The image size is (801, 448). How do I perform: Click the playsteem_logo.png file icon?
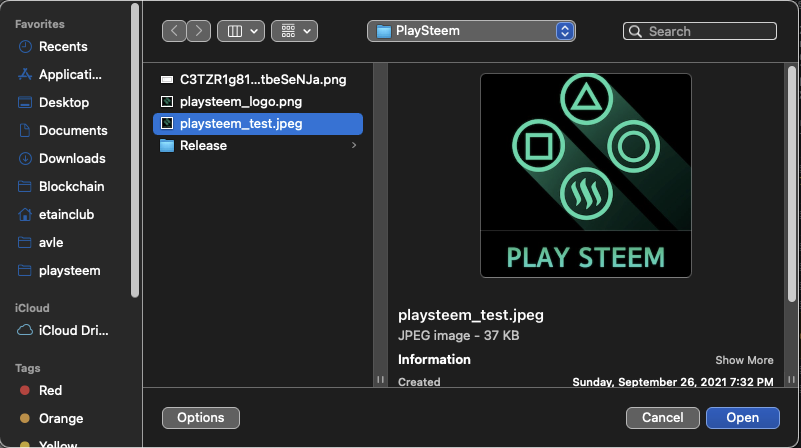point(167,102)
